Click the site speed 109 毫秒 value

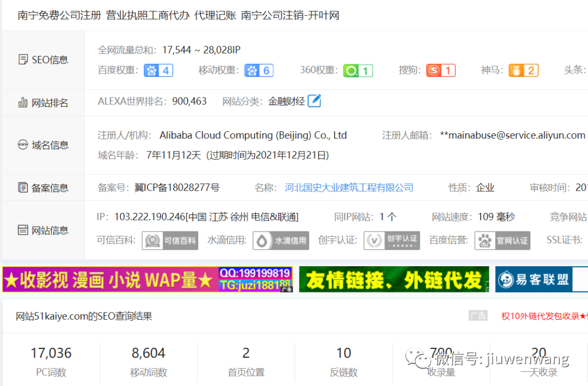click(x=497, y=217)
